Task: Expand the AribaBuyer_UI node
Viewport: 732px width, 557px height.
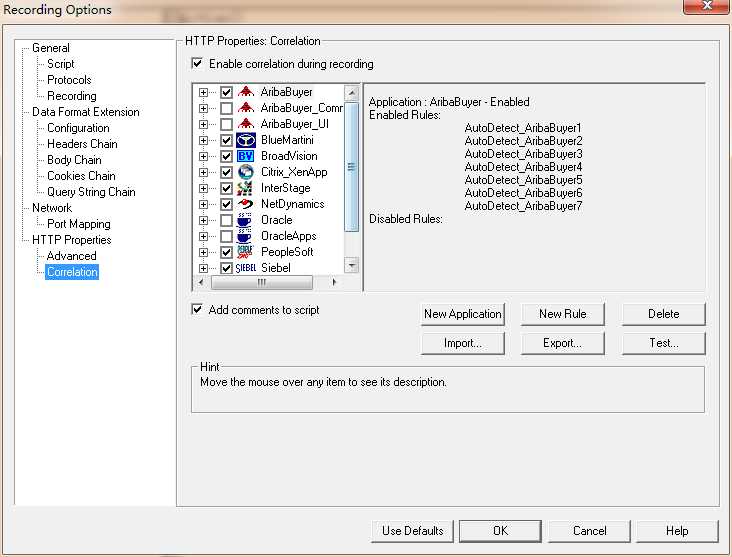Action: pos(203,124)
